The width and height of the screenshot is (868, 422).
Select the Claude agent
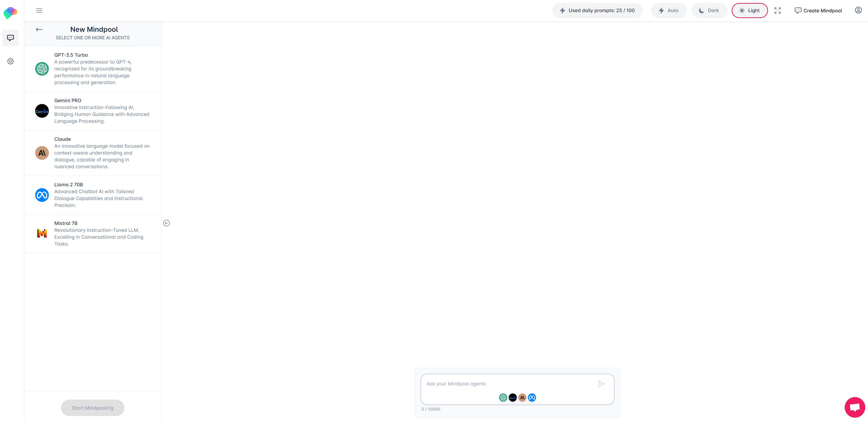[93, 153]
